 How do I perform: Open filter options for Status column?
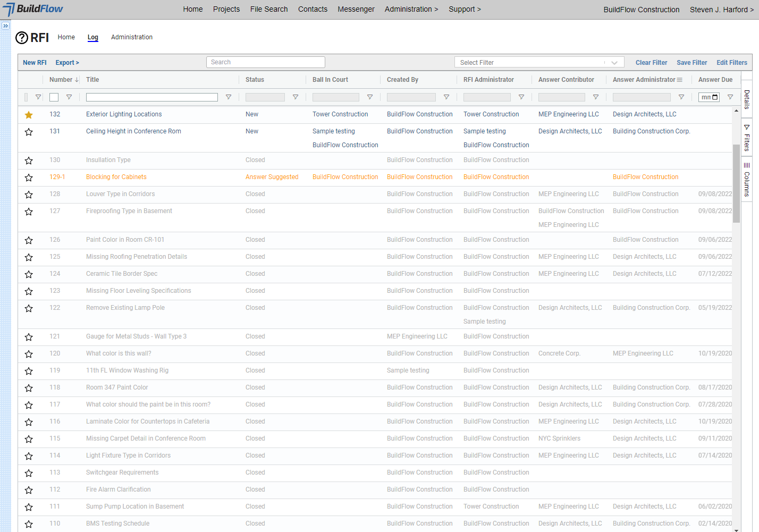point(296,97)
